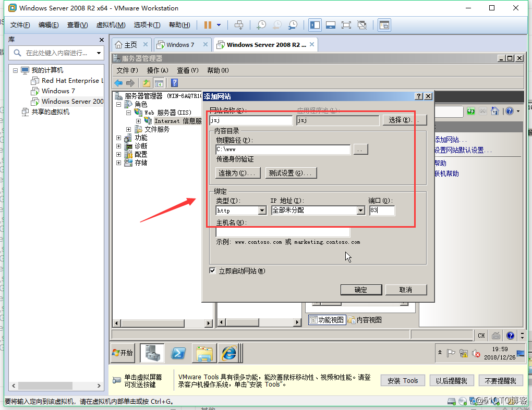Toggle the thumbnail bar icon

[331, 25]
